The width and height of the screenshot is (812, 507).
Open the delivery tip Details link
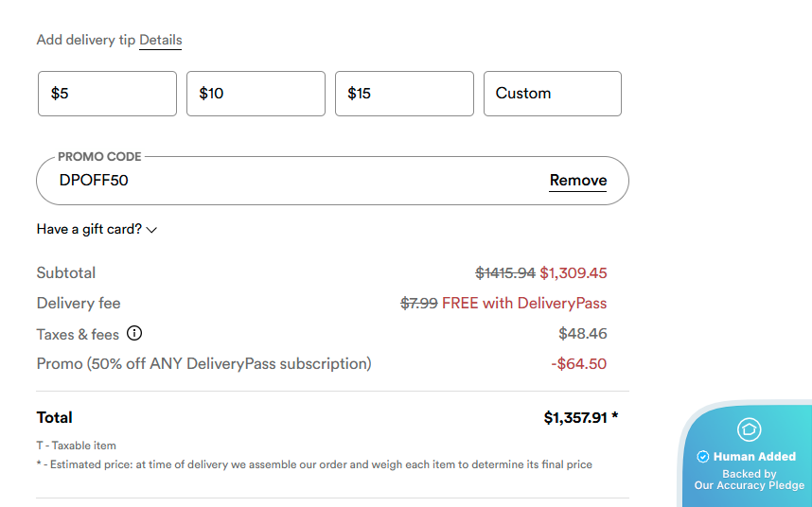click(160, 40)
